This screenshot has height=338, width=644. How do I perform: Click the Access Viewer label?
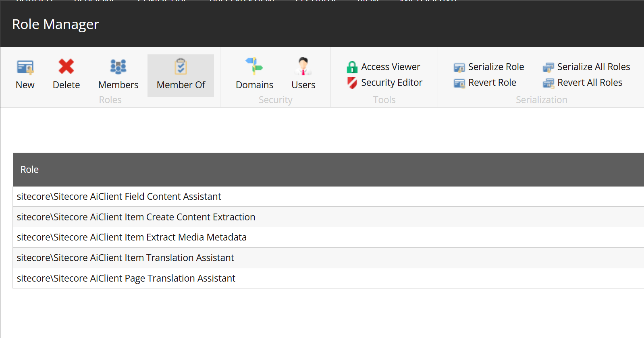(x=390, y=67)
